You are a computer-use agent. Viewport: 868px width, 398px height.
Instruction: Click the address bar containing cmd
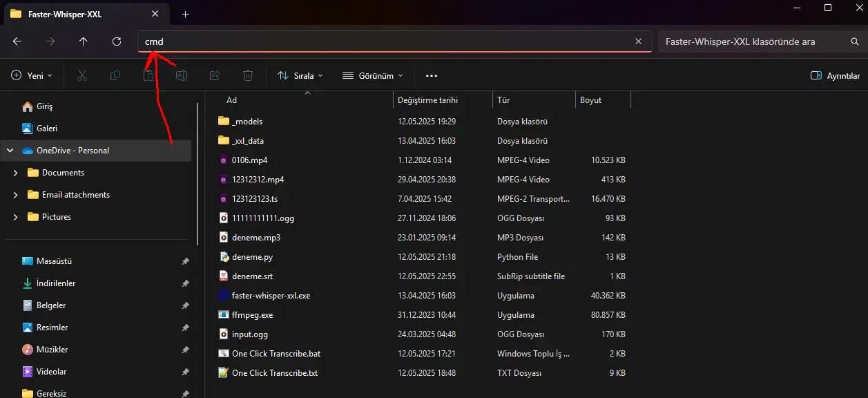pyautogui.click(x=394, y=41)
